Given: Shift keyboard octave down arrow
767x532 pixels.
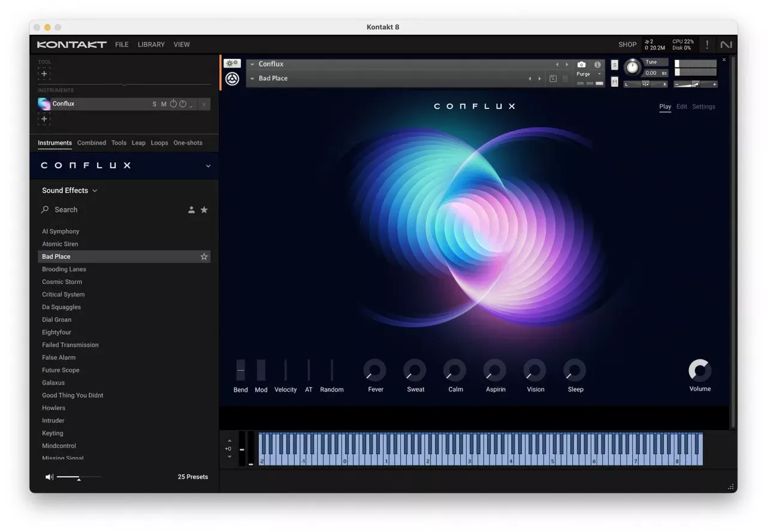Looking at the screenshot, I should point(230,457).
